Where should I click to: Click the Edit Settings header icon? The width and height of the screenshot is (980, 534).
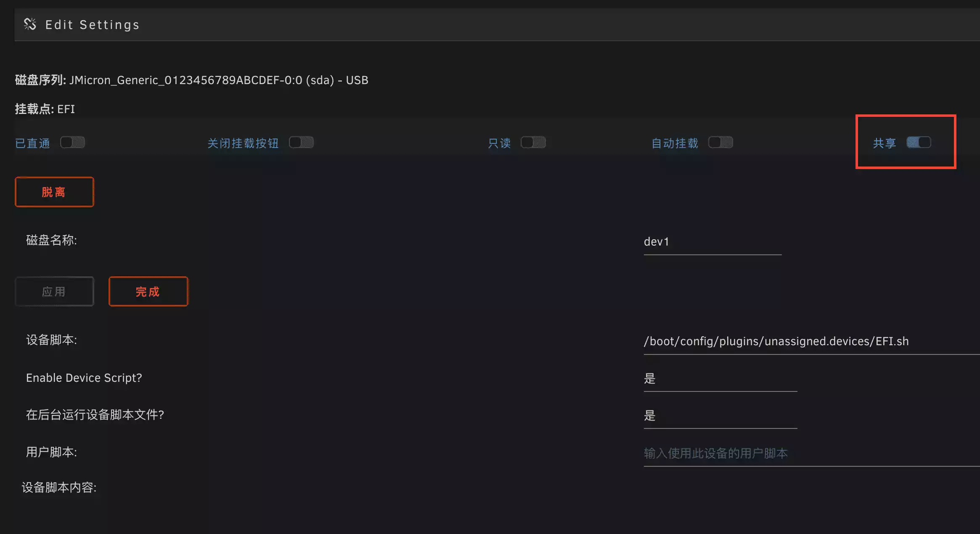(x=30, y=24)
